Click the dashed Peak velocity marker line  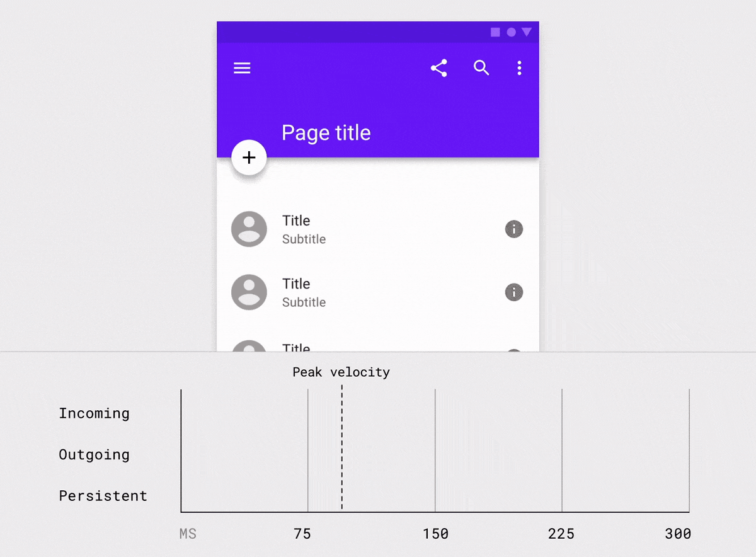point(341,447)
